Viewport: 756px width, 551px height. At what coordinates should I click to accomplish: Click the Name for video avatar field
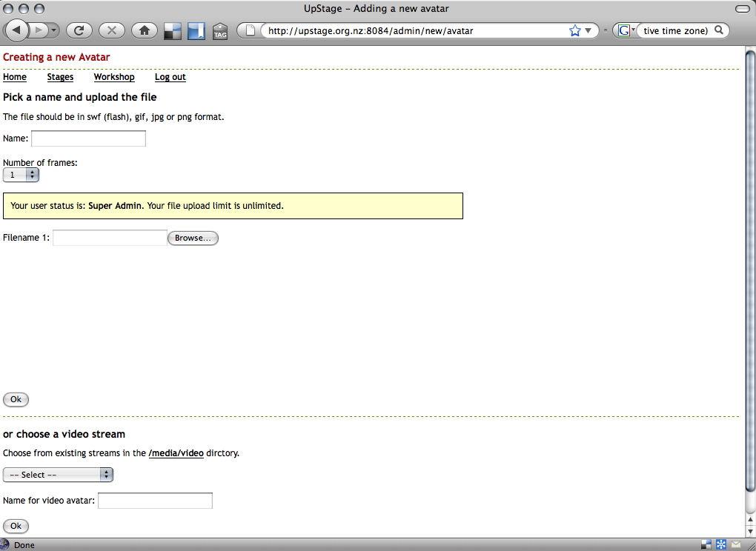click(155, 501)
